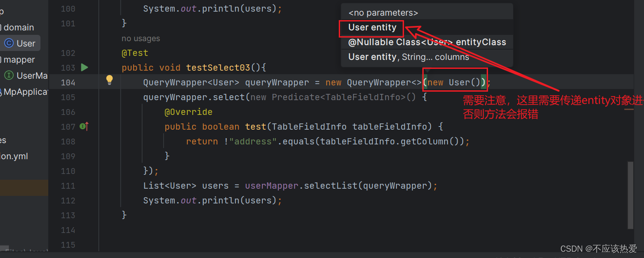Place cursor on testSelect03 method name

(x=219, y=68)
